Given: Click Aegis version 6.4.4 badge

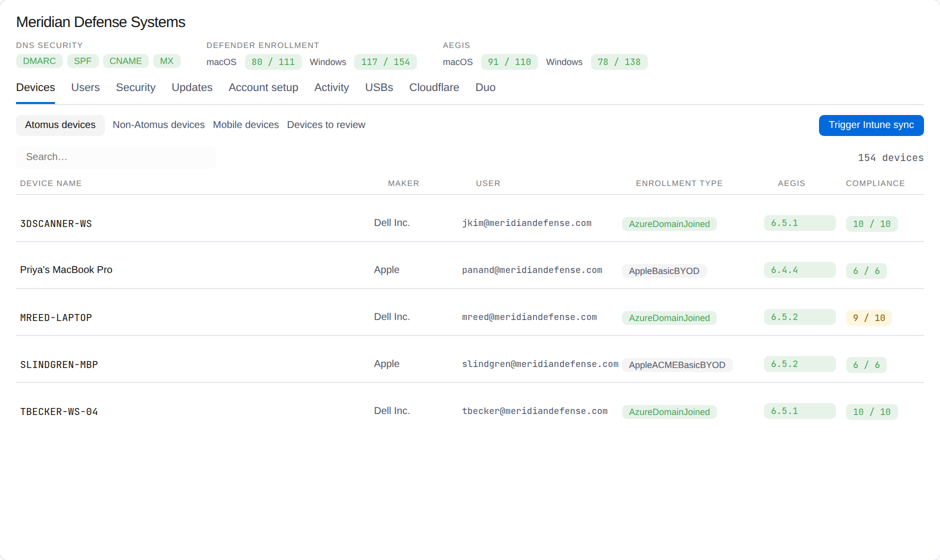Looking at the screenshot, I should click(799, 270).
